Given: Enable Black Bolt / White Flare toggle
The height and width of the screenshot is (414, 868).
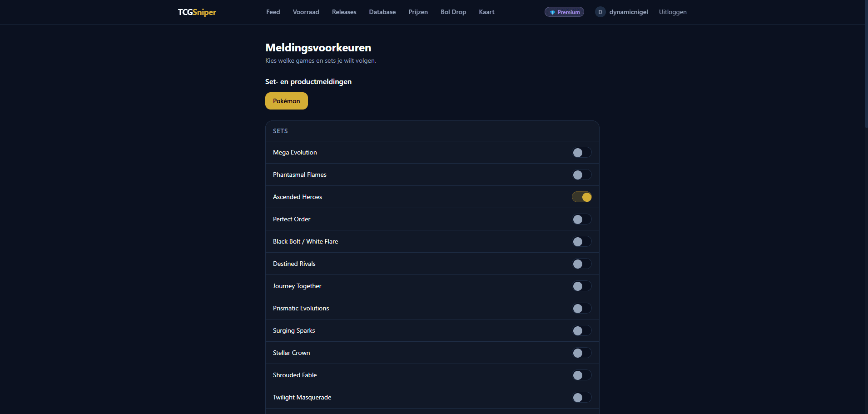Looking at the screenshot, I should [x=581, y=242].
